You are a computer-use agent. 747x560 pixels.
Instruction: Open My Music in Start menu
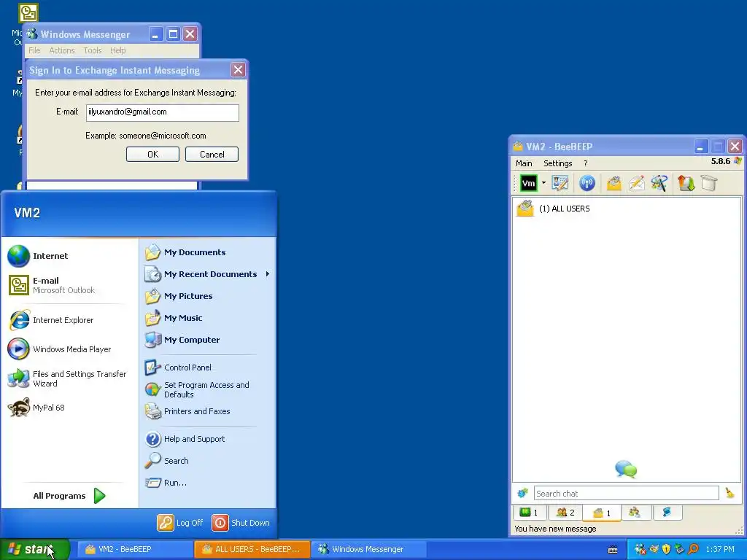tap(207, 318)
